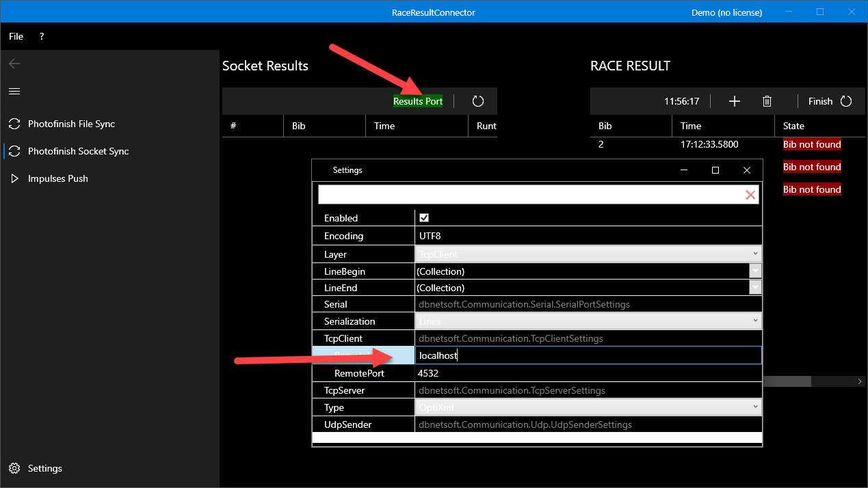Click the scroll right arrow in RACE RESULT
Viewport: 868px width, 488px height.
point(860,381)
